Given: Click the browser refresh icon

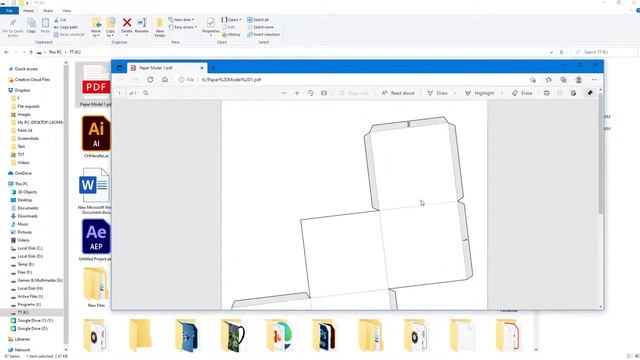Looking at the screenshot, I should 150,80.
